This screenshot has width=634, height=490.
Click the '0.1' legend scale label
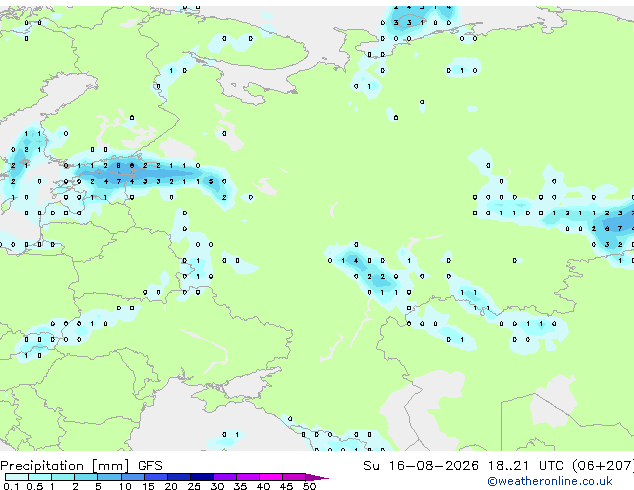(x=11, y=486)
